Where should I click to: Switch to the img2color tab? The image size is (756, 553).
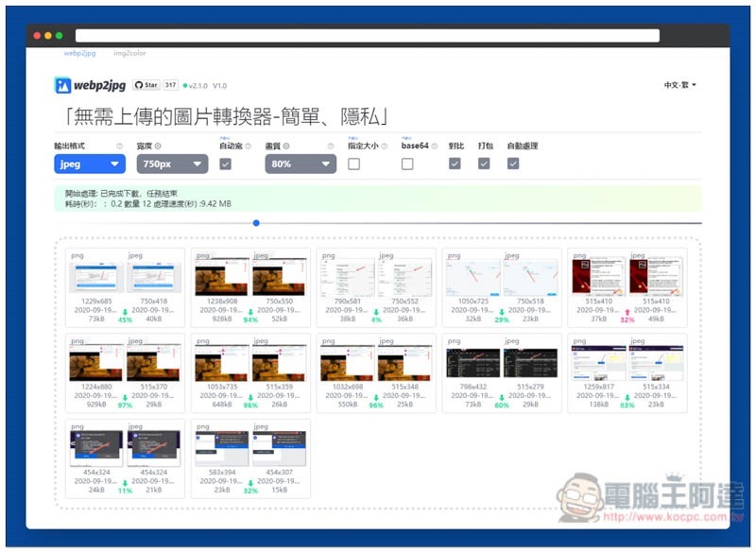click(x=130, y=54)
